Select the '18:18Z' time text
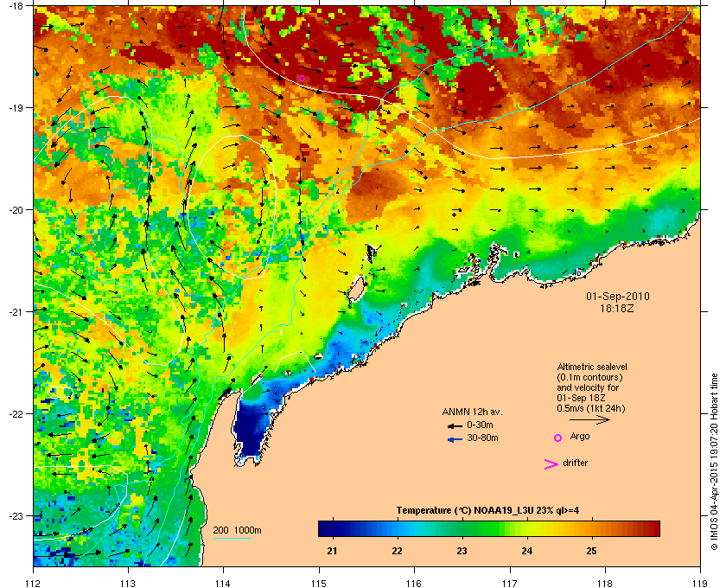The image size is (726, 588). 617,308
